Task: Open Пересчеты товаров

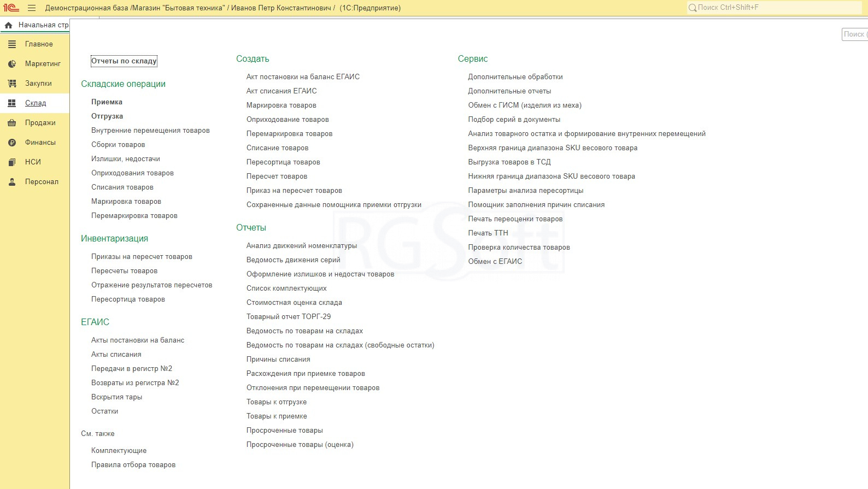Action: pos(124,271)
